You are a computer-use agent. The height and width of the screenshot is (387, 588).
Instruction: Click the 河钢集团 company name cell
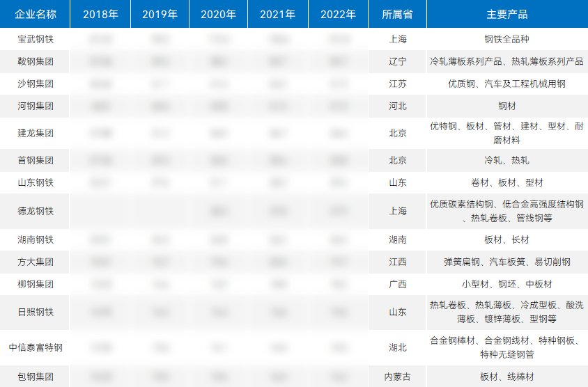[x=35, y=106]
